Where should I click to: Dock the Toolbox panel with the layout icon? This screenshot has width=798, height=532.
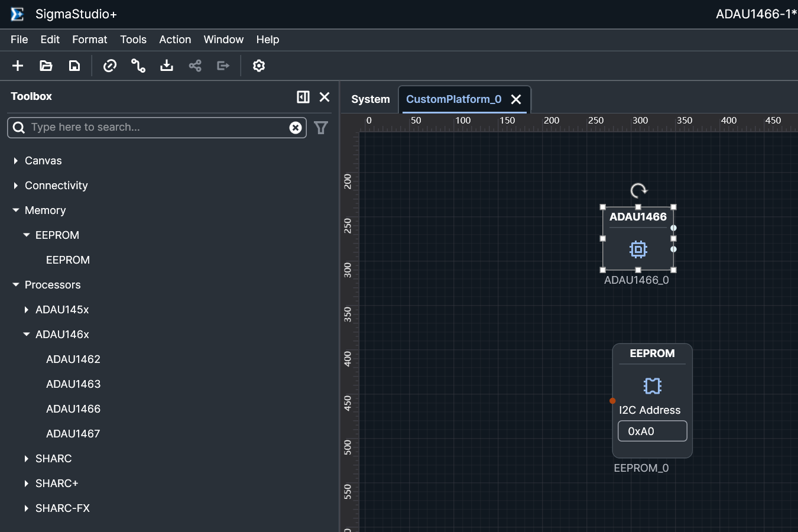coord(303,97)
